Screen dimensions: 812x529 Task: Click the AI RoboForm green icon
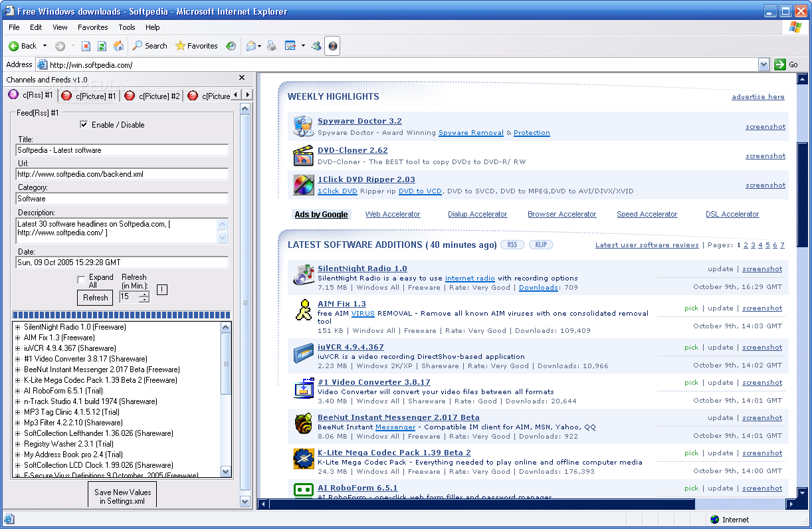click(x=304, y=490)
